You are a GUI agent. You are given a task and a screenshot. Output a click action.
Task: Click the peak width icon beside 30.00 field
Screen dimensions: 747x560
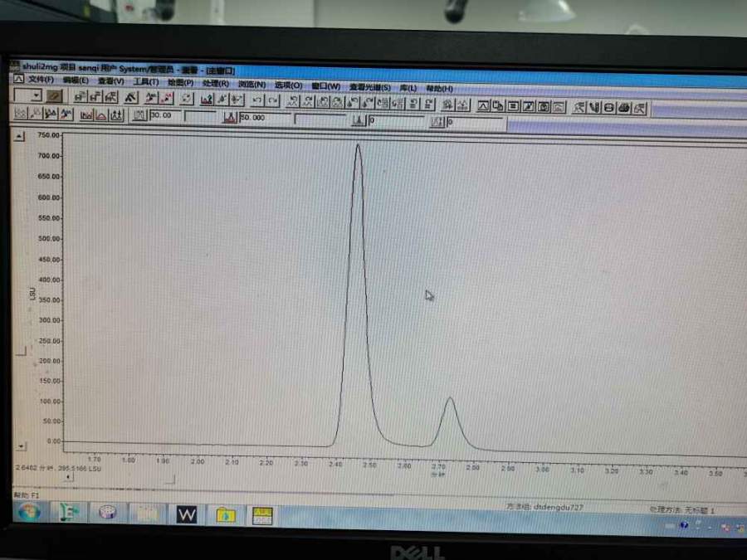(x=139, y=116)
